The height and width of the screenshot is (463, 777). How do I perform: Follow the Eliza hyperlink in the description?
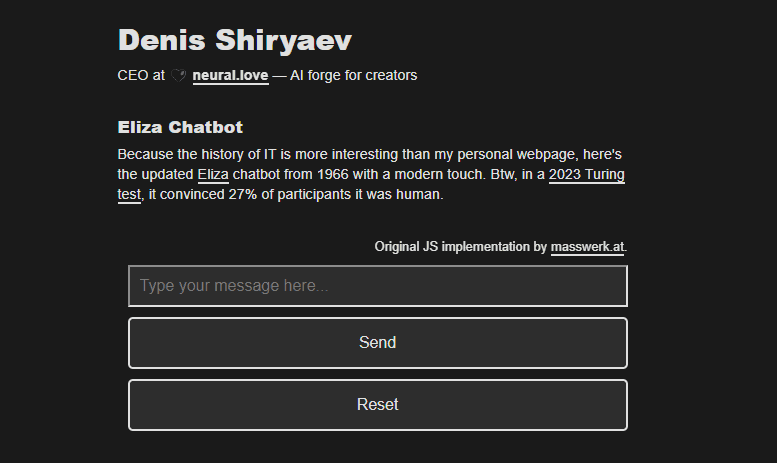coord(213,174)
